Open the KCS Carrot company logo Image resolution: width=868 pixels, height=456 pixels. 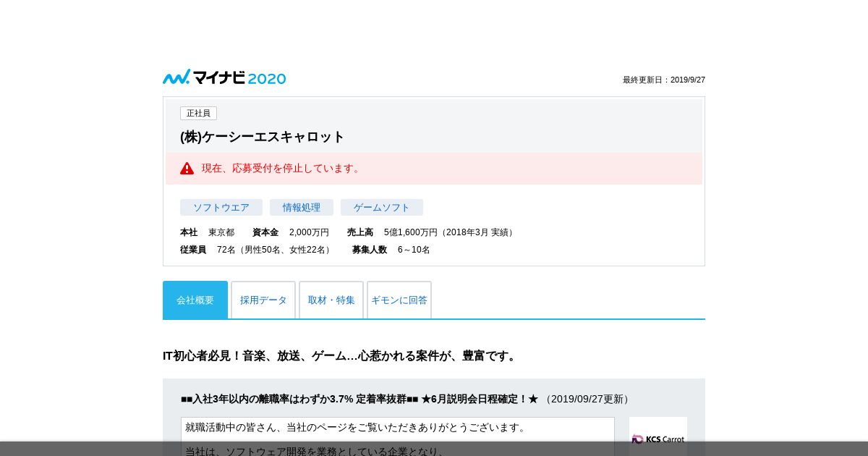[x=658, y=439]
